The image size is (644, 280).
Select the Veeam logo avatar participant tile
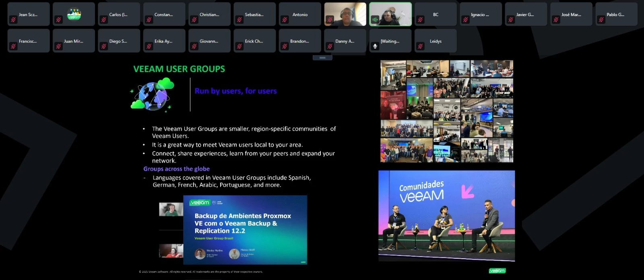pyautogui.click(x=74, y=14)
